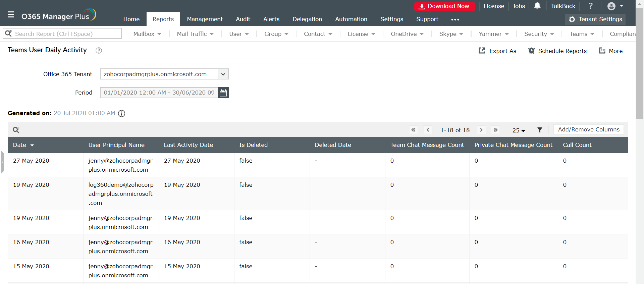Click the table search icon

pos(16,130)
